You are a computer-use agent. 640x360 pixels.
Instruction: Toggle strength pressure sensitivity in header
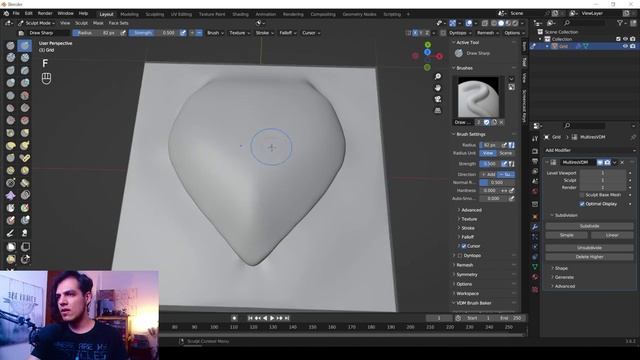183,33
